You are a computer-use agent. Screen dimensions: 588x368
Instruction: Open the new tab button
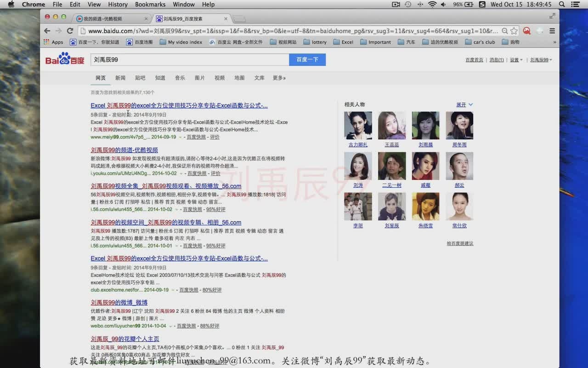[x=239, y=19]
